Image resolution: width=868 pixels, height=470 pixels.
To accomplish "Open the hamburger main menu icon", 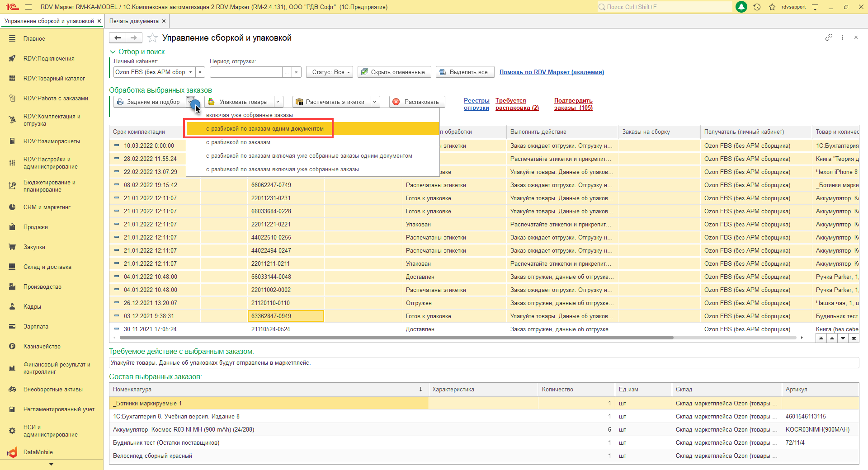I will 28,7.
